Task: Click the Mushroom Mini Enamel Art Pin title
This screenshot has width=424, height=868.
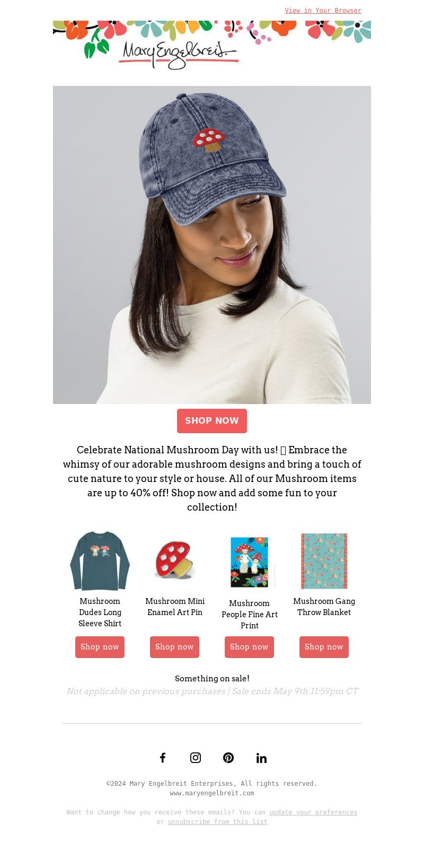Action: click(x=175, y=607)
